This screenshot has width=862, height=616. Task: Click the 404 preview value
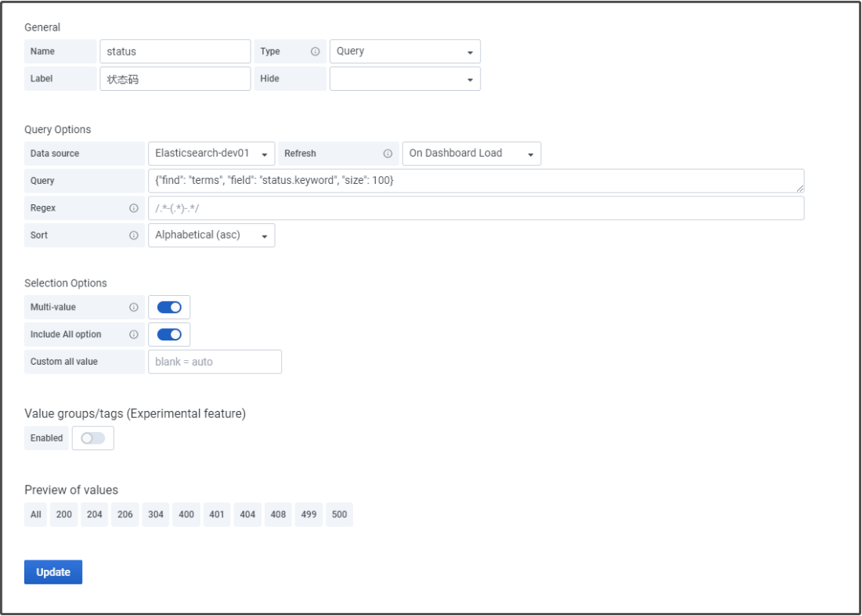click(247, 515)
